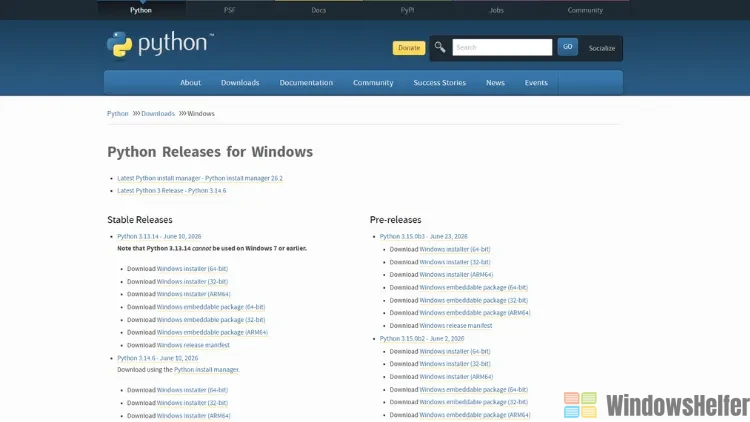Viewport: 750px width, 422px height.
Task: Download 3.13.14 embeddable package (32-bit)
Action: (x=211, y=320)
